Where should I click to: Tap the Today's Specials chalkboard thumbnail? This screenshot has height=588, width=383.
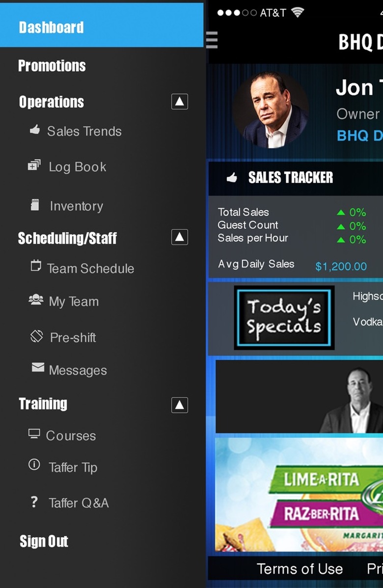click(284, 318)
